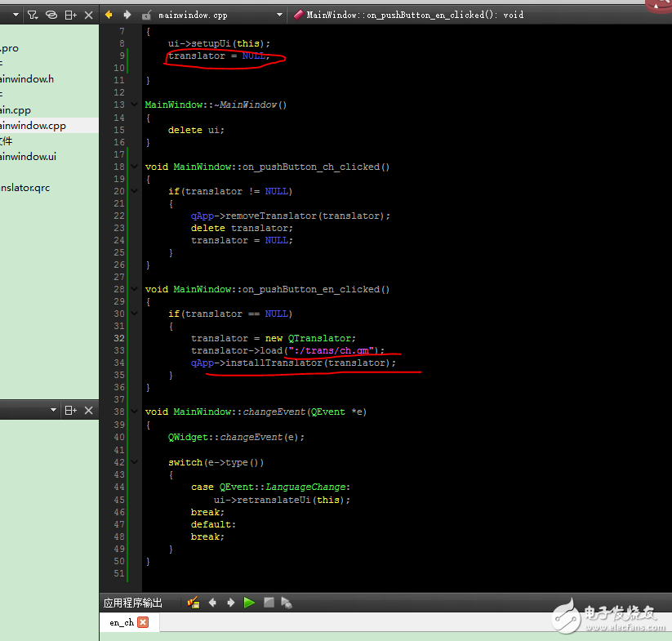Click the file lock icon beside mainwindow.cpp
Screen dimensions: 672x641
point(147,15)
